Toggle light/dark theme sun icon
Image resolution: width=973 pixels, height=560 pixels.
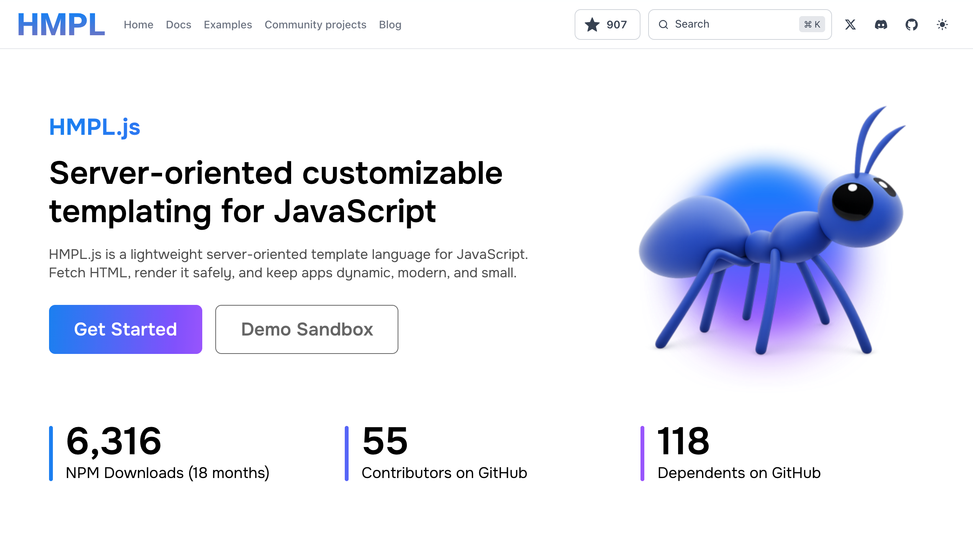pyautogui.click(x=942, y=25)
